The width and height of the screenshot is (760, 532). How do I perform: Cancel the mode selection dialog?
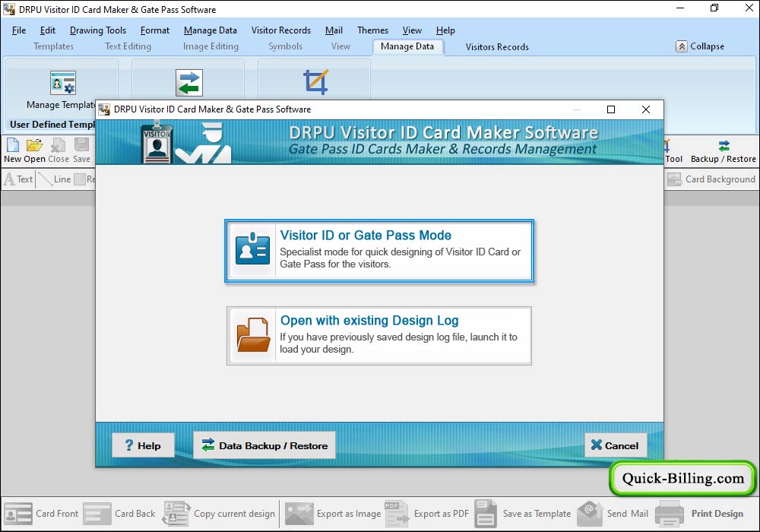click(616, 445)
